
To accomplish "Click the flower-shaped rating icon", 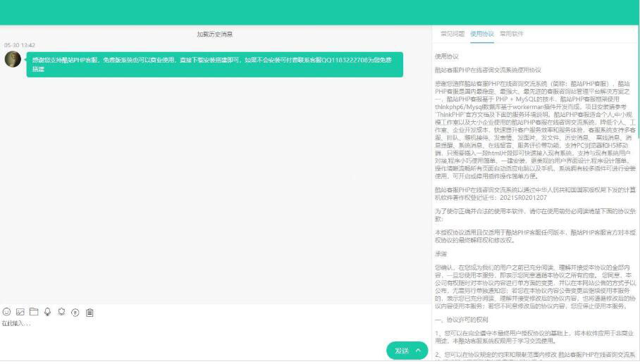I will click(61, 312).
